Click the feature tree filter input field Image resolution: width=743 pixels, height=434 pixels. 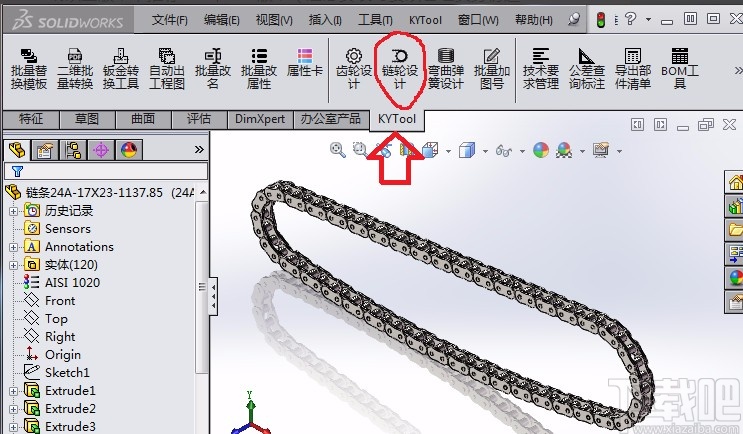point(106,171)
